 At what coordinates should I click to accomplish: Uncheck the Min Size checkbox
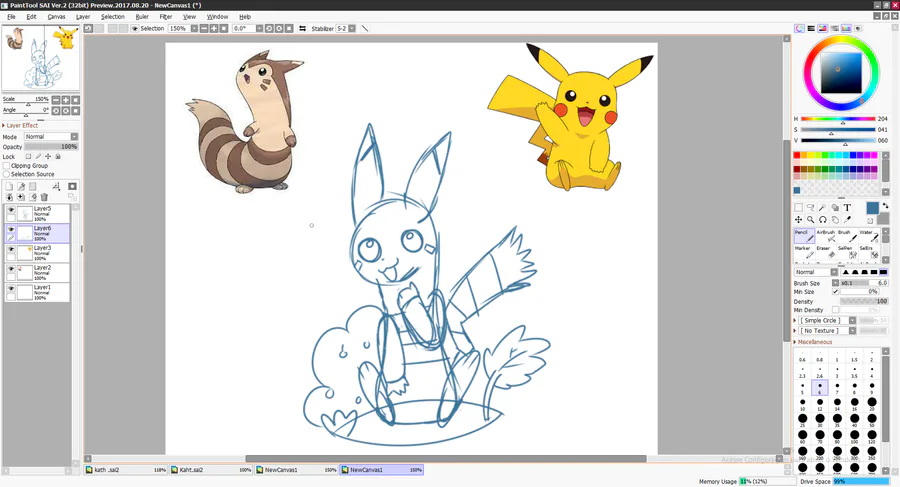[835, 292]
